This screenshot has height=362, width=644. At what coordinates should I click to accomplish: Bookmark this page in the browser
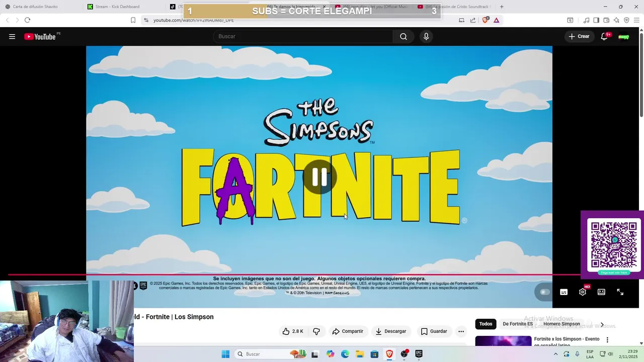click(x=133, y=20)
